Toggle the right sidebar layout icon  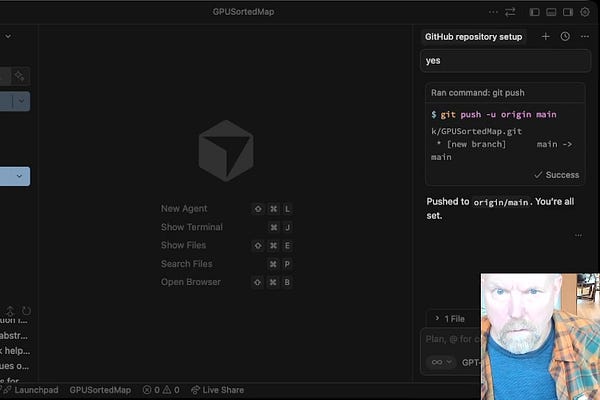[568, 12]
